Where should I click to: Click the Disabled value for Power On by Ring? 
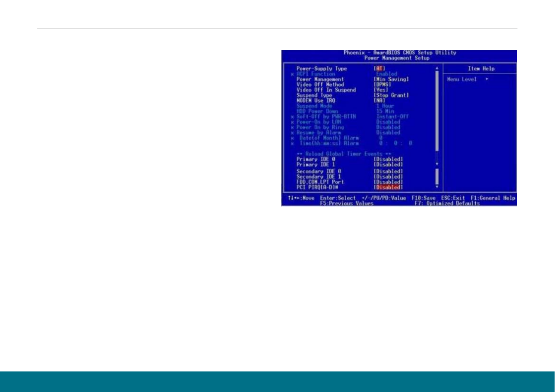click(388, 127)
